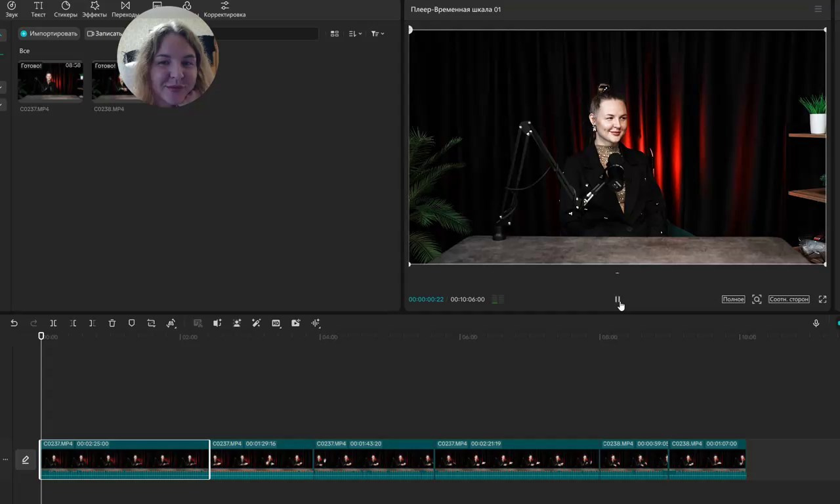Delete the selected clip with trash icon
840x504 pixels.
(x=112, y=323)
